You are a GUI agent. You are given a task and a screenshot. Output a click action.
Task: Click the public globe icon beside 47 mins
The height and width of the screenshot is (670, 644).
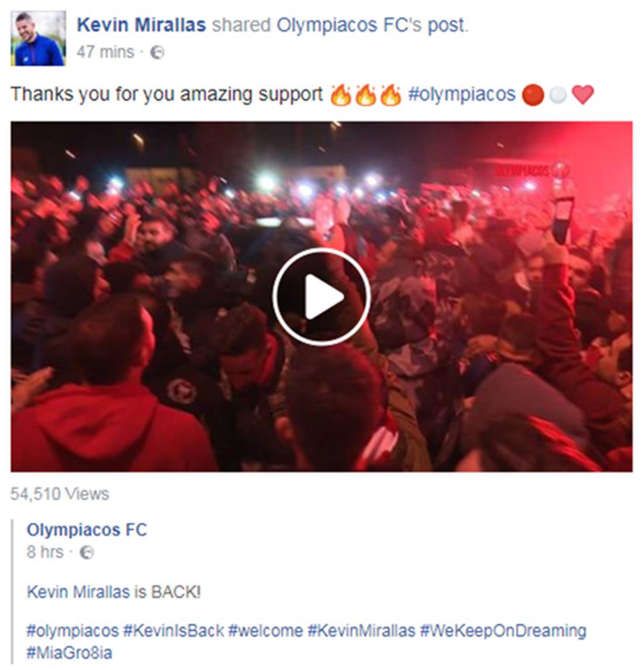coord(157,53)
